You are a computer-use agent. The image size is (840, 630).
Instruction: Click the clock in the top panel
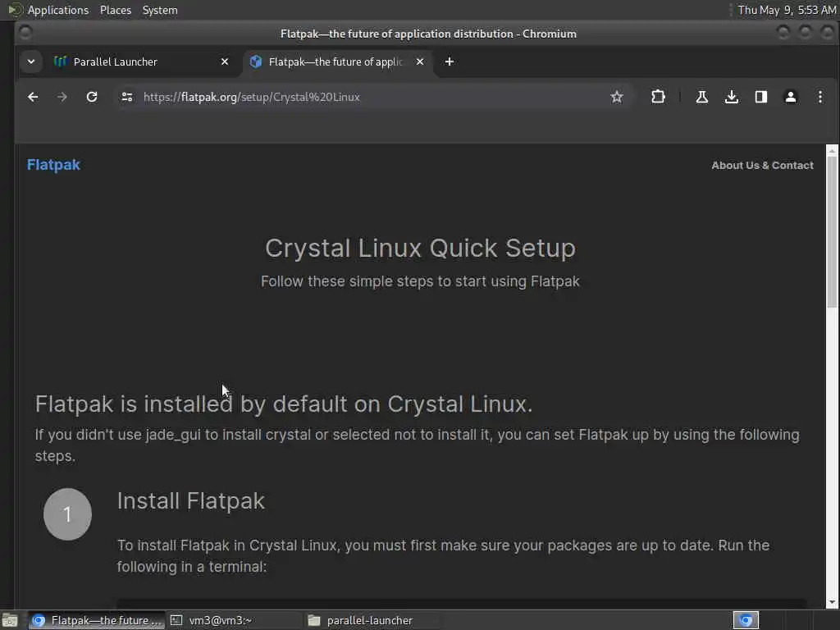pyautogui.click(x=787, y=10)
